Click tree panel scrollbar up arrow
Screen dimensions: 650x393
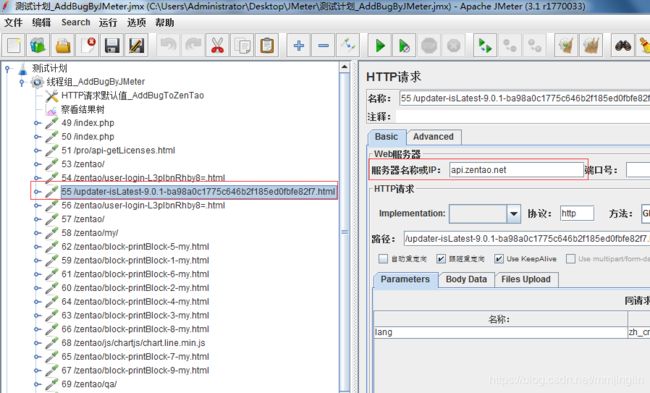click(344, 67)
